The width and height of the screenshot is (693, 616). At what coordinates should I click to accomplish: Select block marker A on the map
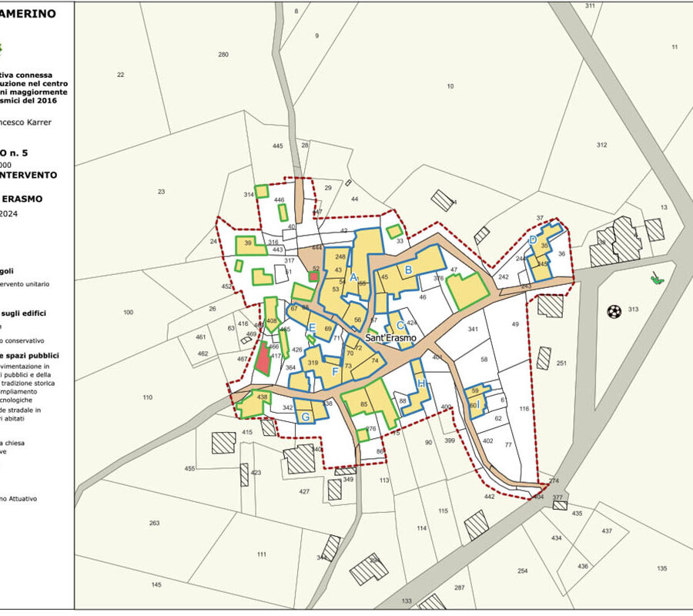coord(353,277)
